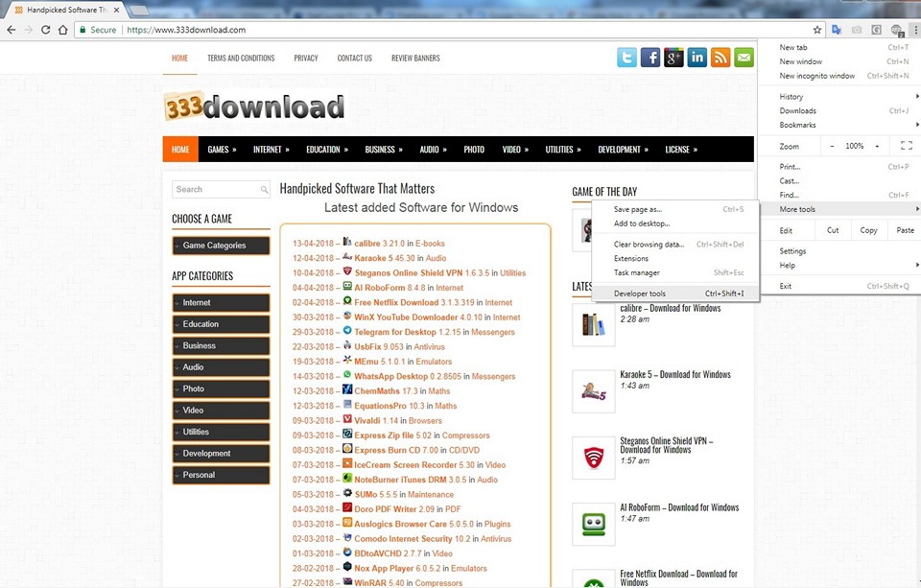Expand the LICENSE navigation menu
This screenshot has width=921, height=588.
point(681,150)
